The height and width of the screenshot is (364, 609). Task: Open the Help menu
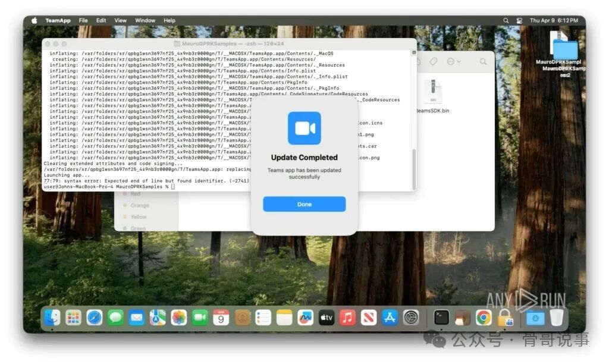tap(169, 21)
